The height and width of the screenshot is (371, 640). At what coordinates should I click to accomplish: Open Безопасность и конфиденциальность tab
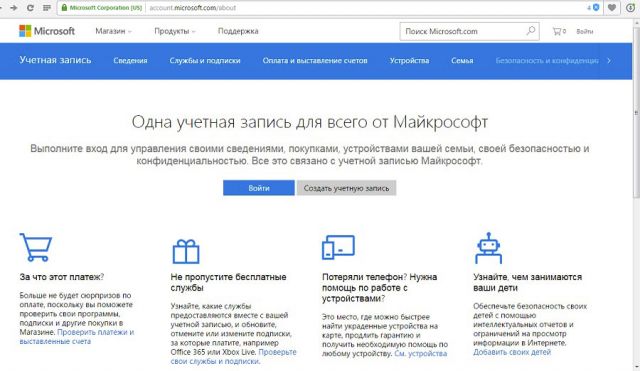point(547,60)
